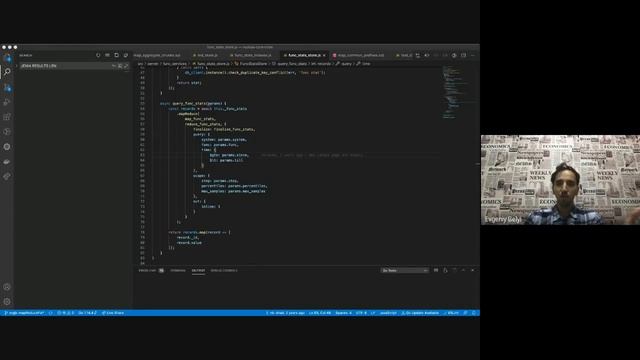The width and height of the screenshot is (640, 360).
Task: Open the Search view in activity bar
Action: click(x=7, y=71)
